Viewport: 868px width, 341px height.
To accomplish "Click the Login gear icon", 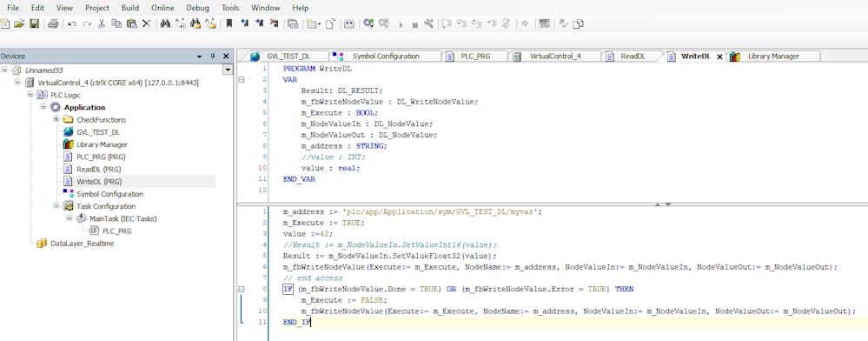I will click(368, 23).
